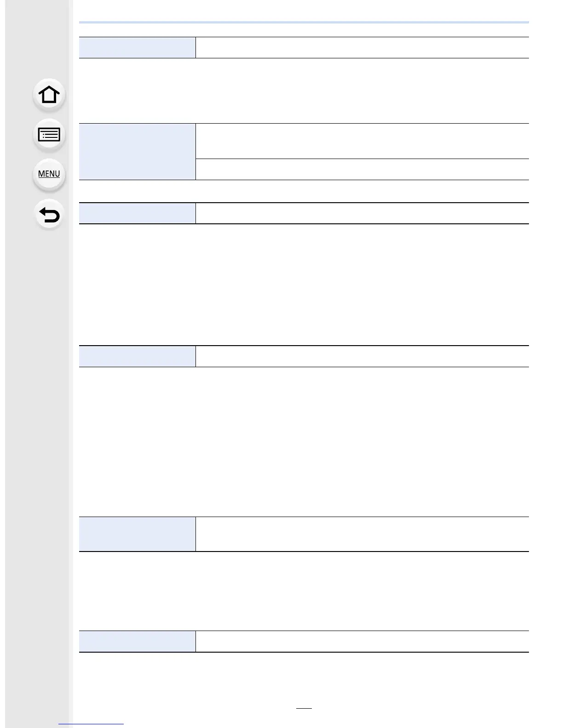Click the light blue horizontal rule atop page
Image resolution: width=563 pixels, height=728 pixels.
point(304,22)
